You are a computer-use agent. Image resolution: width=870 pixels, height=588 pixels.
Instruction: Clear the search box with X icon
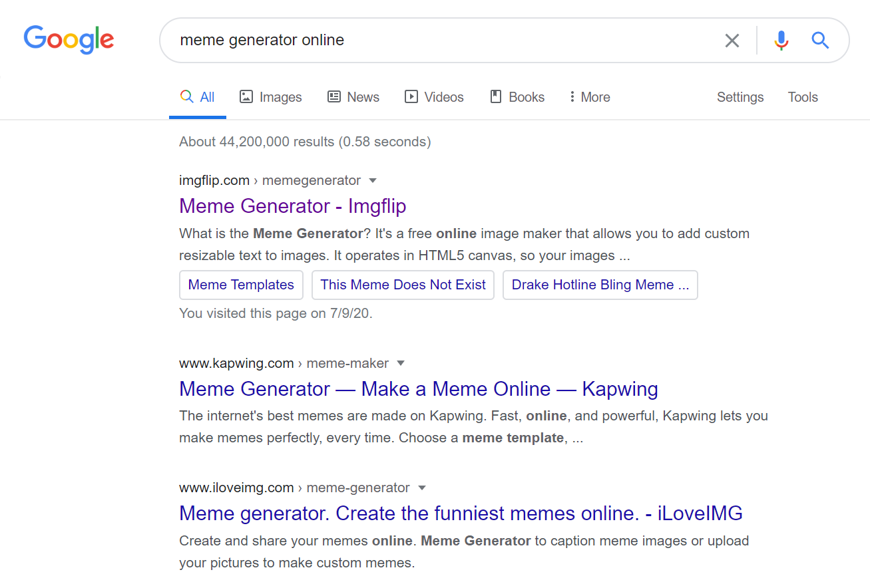pos(732,41)
